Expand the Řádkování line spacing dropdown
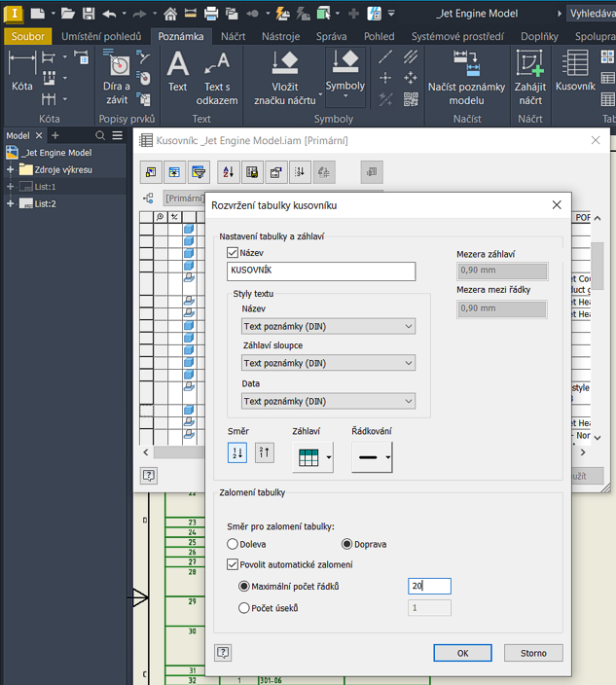The width and height of the screenshot is (616, 685). pyautogui.click(x=388, y=457)
